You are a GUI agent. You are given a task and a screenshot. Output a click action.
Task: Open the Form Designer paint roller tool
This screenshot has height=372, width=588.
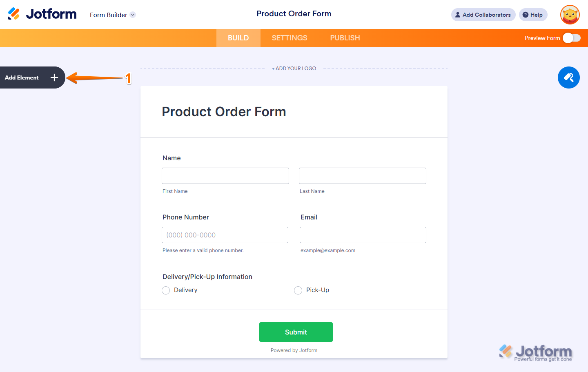[568, 77]
